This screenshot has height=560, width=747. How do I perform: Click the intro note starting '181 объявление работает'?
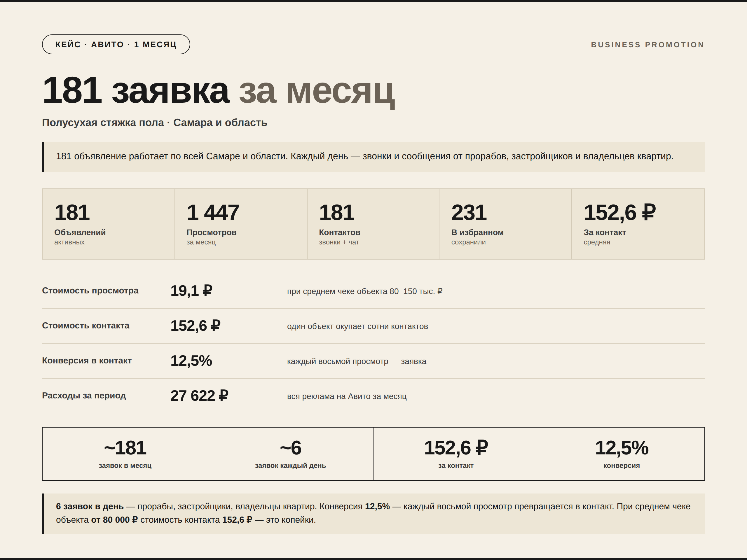click(x=373, y=157)
